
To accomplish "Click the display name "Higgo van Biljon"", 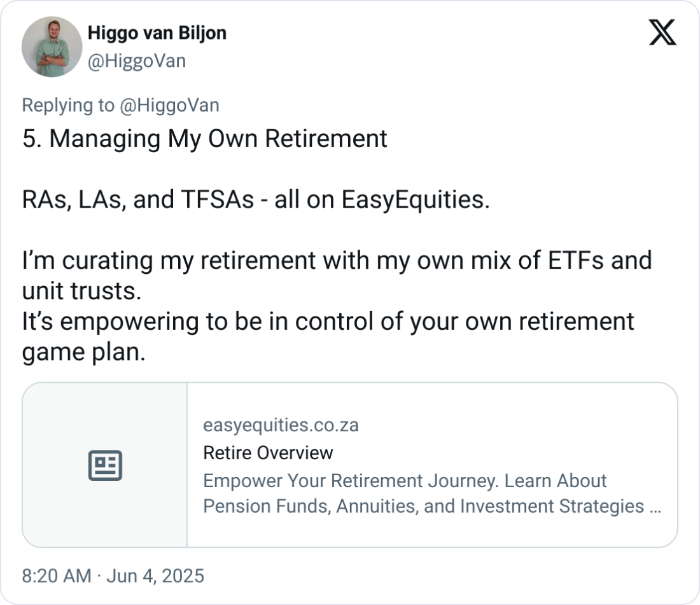I will click(x=157, y=32).
